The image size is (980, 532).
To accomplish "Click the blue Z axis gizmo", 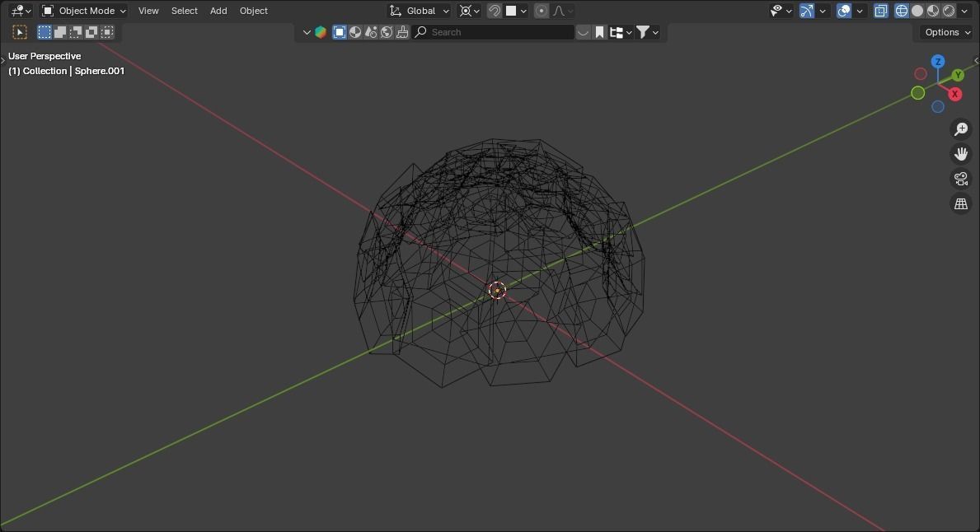I will coord(937,61).
